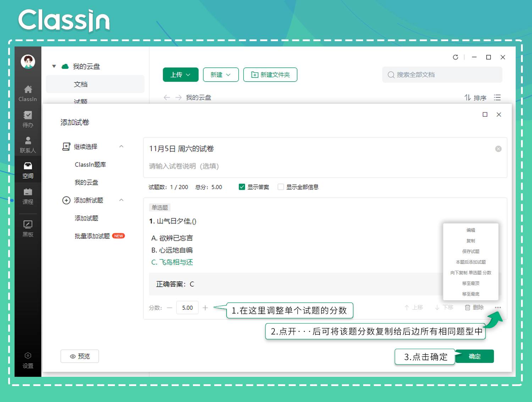Close the 添加试卷 dialog
Viewport: 532px width, 402px height.
(499, 115)
